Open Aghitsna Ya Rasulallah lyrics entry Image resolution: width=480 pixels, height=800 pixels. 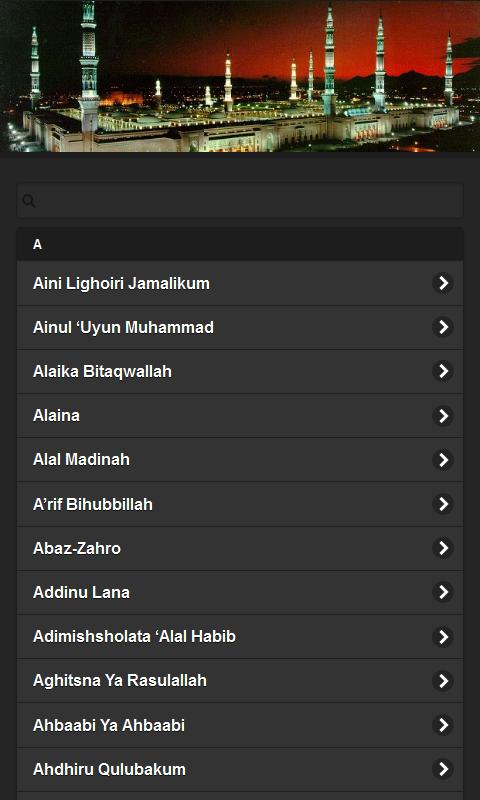coord(240,681)
